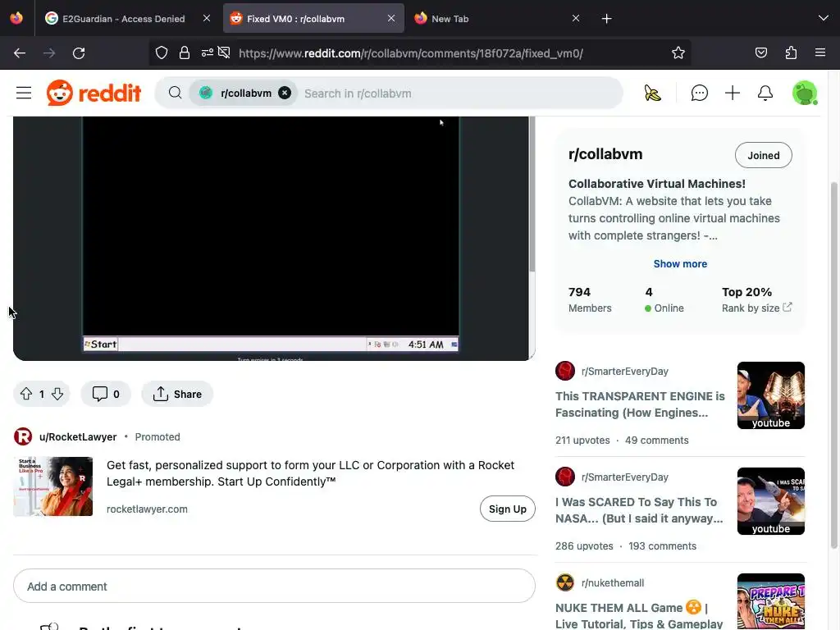840x630 pixels.
Task: Open the Rank by size link
Action: click(756, 308)
